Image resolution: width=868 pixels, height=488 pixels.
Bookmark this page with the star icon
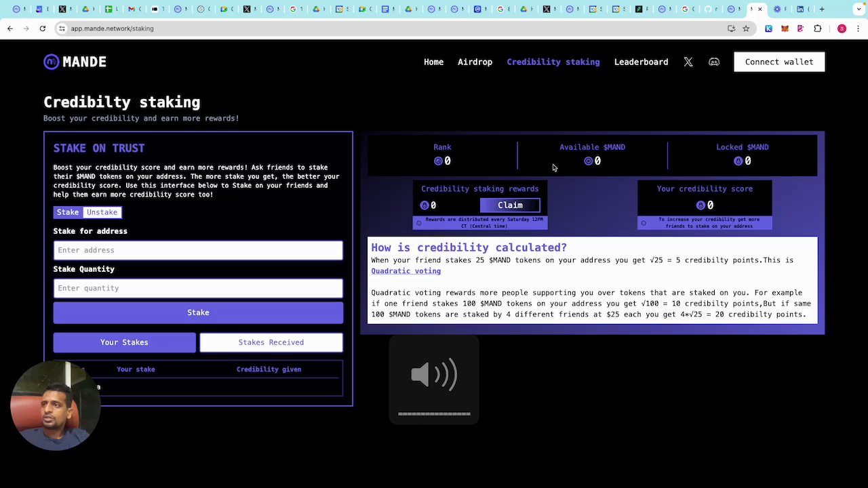pos(746,28)
